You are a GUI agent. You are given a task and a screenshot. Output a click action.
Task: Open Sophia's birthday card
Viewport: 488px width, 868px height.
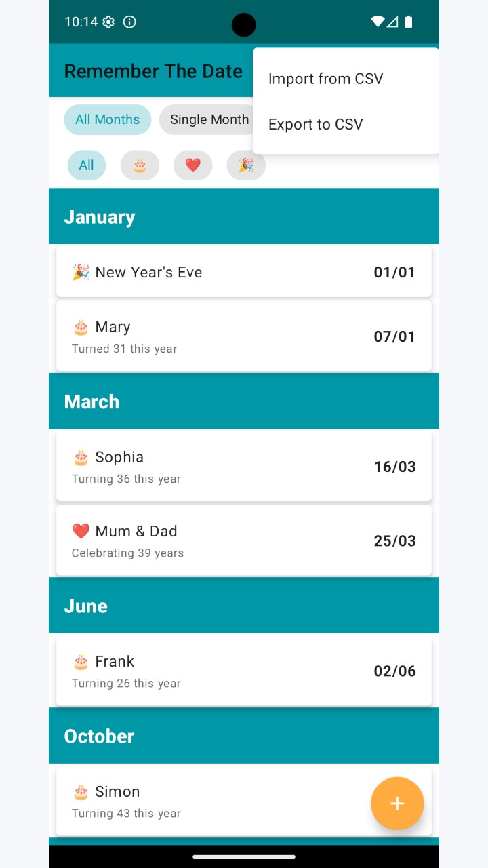(x=244, y=467)
